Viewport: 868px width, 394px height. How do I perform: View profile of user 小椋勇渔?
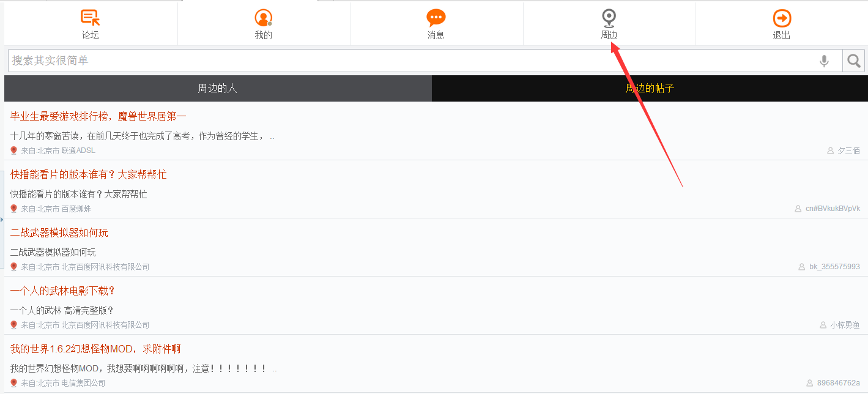[845, 325]
